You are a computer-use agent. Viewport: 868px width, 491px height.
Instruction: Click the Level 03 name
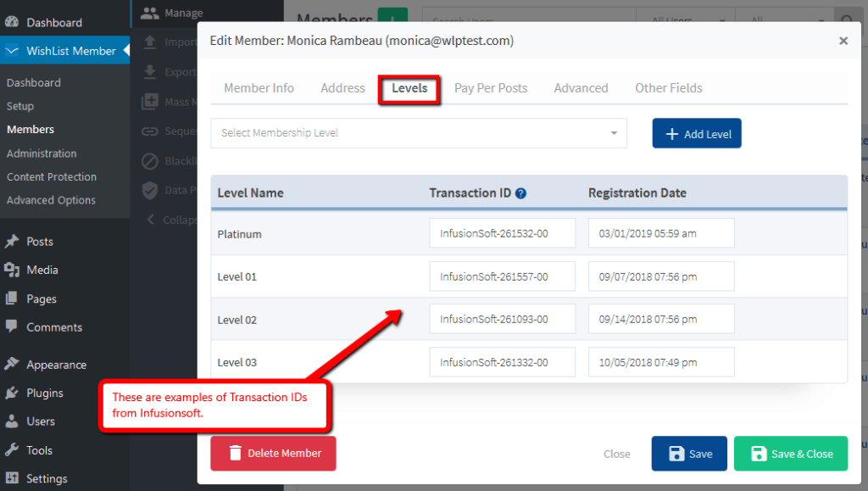pos(237,363)
